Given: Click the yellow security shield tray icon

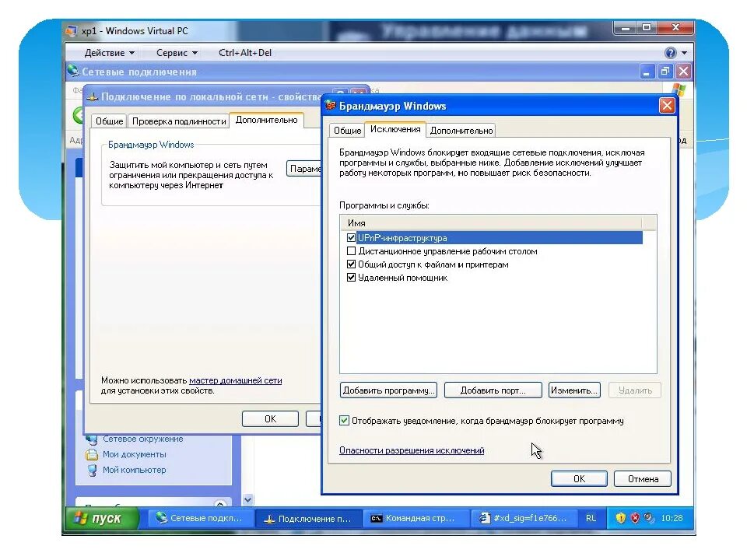Looking at the screenshot, I should click(x=620, y=518).
